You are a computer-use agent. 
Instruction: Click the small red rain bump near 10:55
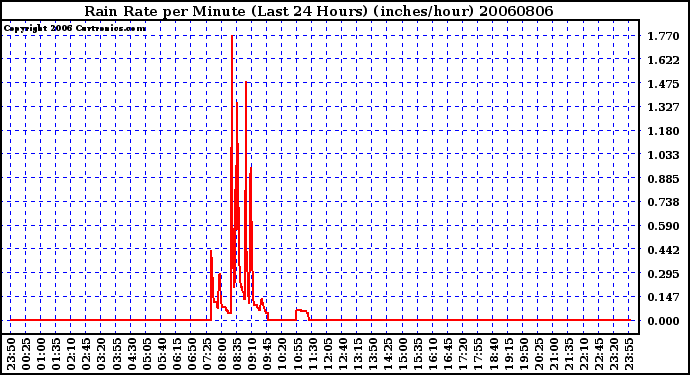(x=303, y=314)
